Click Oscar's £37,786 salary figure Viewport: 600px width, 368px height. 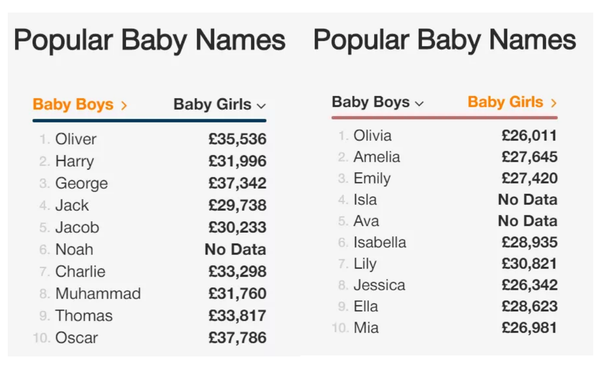(x=237, y=338)
